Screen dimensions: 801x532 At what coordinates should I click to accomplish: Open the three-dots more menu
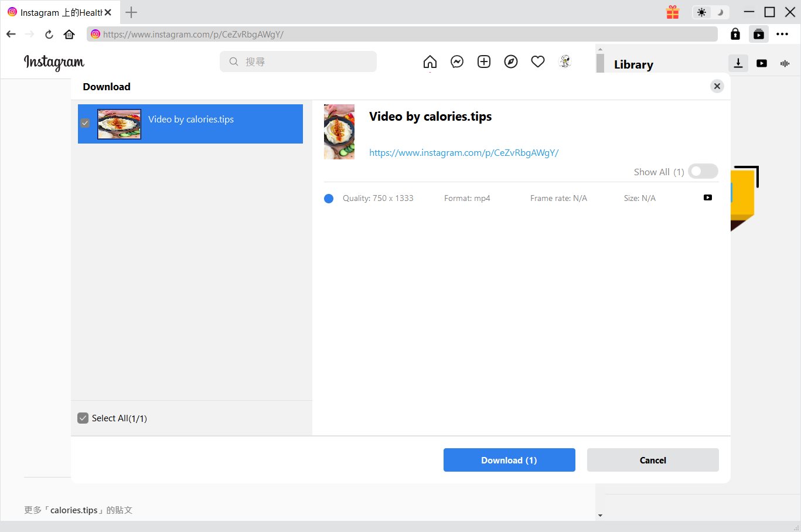pos(782,34)
